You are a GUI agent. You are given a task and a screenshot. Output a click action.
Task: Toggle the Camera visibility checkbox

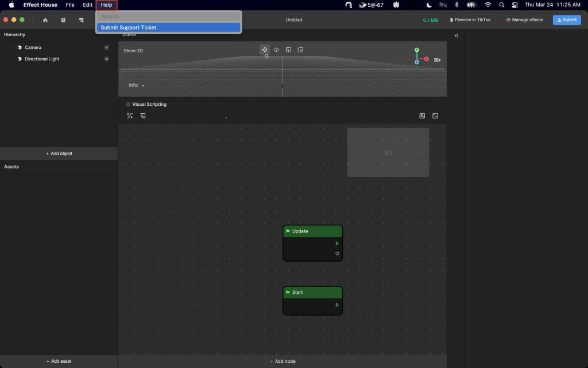tap(106, 48)
